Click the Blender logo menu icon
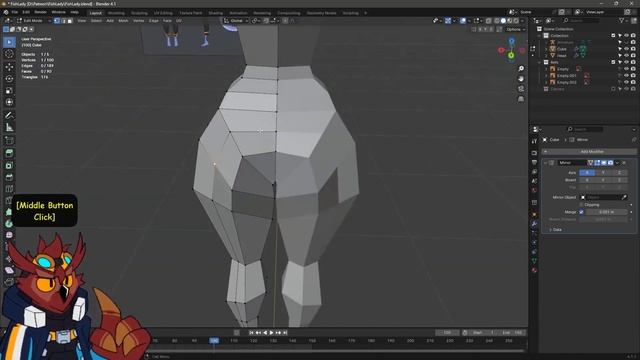 coord(6,12)
